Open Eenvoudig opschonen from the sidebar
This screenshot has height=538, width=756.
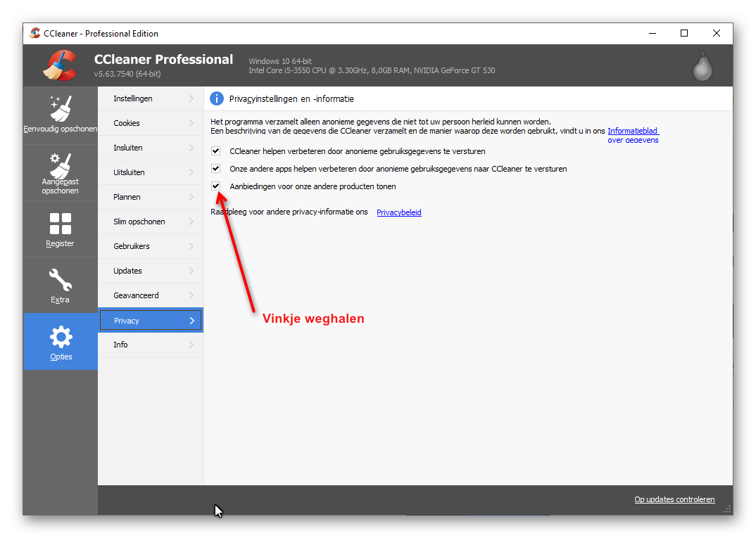coord(61,115)
